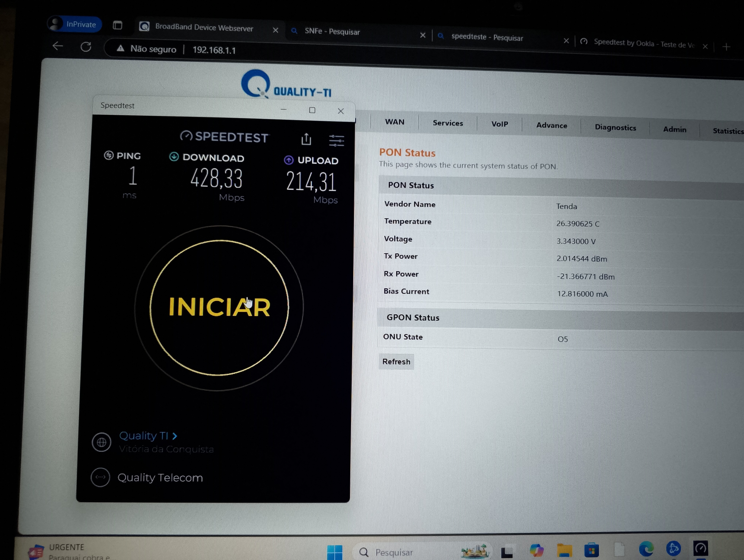The image size is (744, 560).
Task: Open the WAN tab
Action: (x=395, y=122)
